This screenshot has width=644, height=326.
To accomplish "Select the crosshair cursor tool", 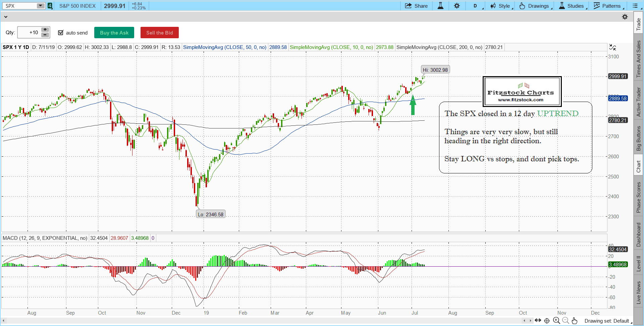I will tap(547, 321).
